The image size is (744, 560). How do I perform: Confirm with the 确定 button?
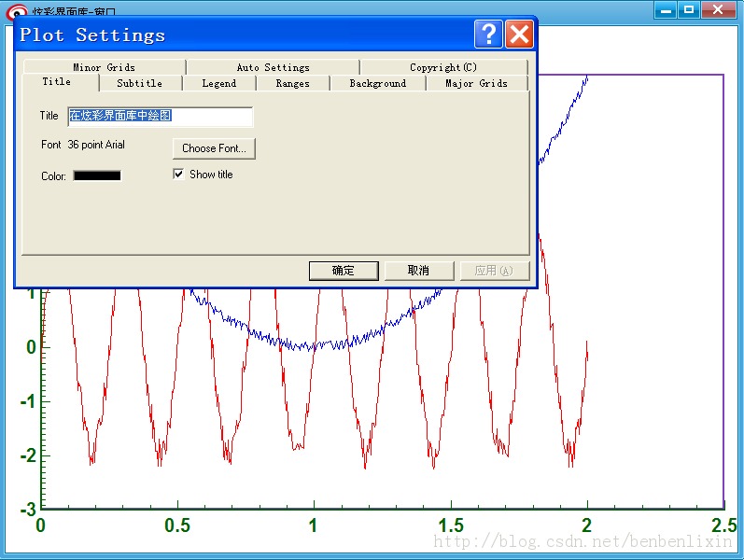pos(344,271)
